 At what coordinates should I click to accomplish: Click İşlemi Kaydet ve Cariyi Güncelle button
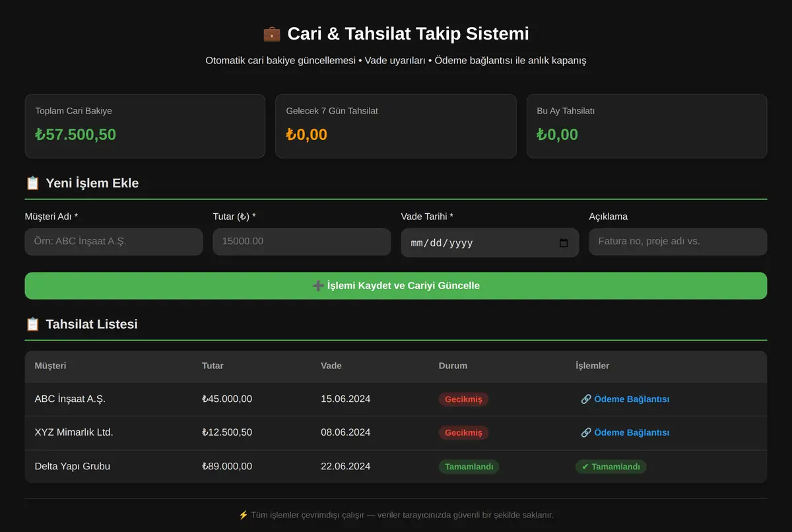pos(396,286)
